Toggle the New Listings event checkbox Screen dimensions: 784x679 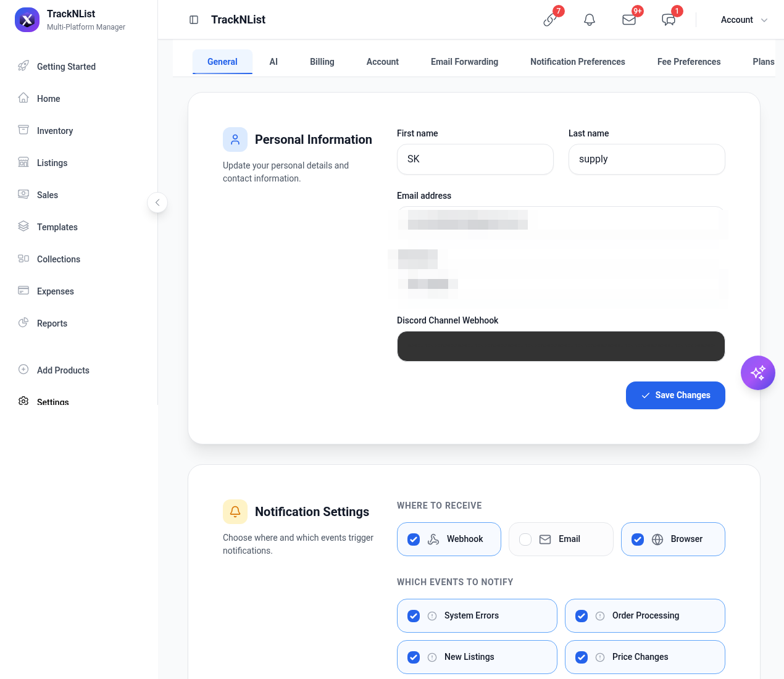coord(414,657)
